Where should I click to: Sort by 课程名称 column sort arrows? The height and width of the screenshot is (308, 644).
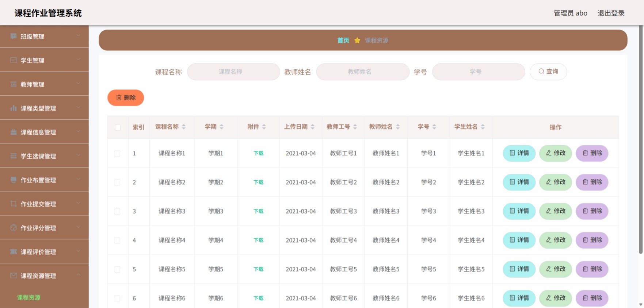184,127
